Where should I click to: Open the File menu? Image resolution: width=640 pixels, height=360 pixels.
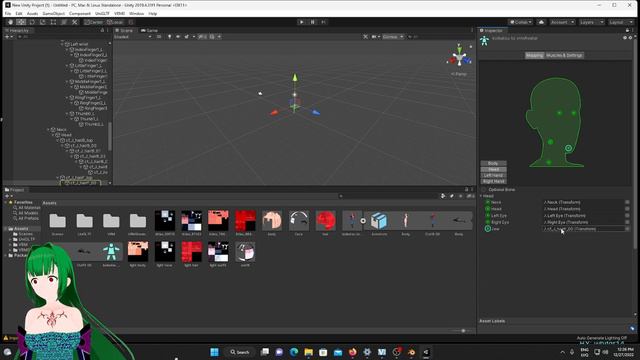point(8,13)
